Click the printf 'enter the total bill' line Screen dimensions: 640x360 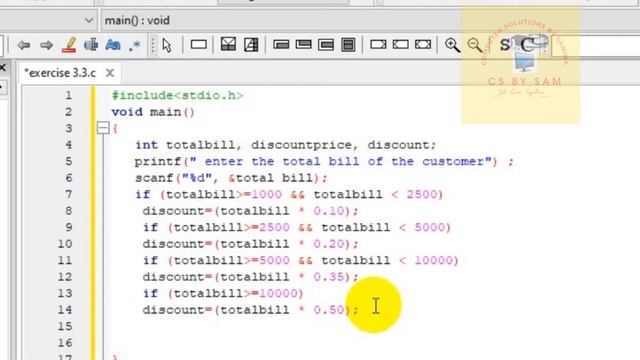click(324, 162)
